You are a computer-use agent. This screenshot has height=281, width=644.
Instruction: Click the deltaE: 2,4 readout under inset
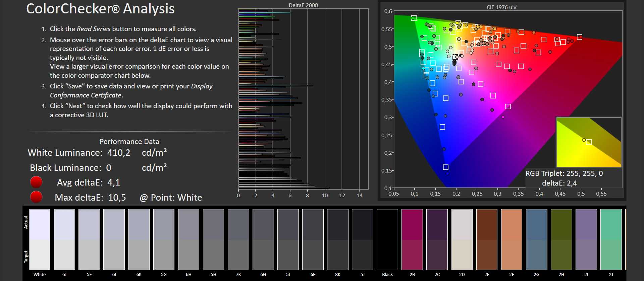[559, 183]
